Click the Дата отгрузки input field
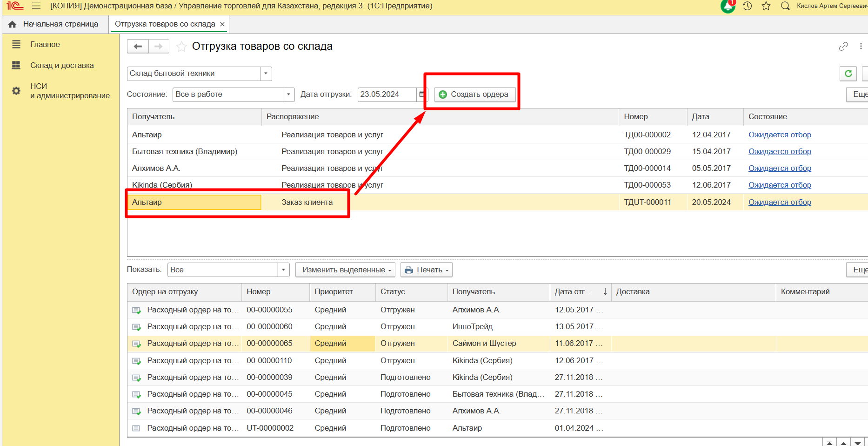Viewport: 868px width, 446px height. click(x=386, y=95)
